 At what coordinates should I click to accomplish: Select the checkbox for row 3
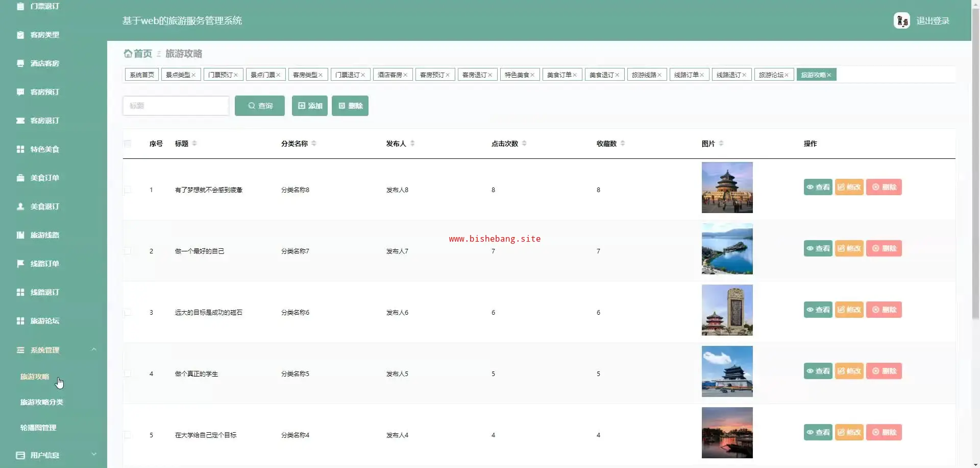coord(128,313)
